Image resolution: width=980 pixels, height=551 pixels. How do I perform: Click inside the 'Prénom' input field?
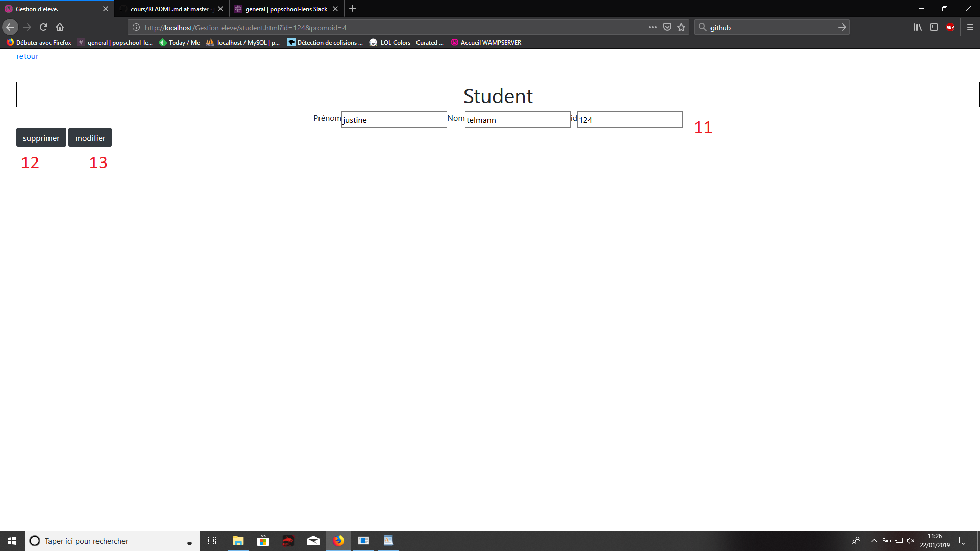394,119
